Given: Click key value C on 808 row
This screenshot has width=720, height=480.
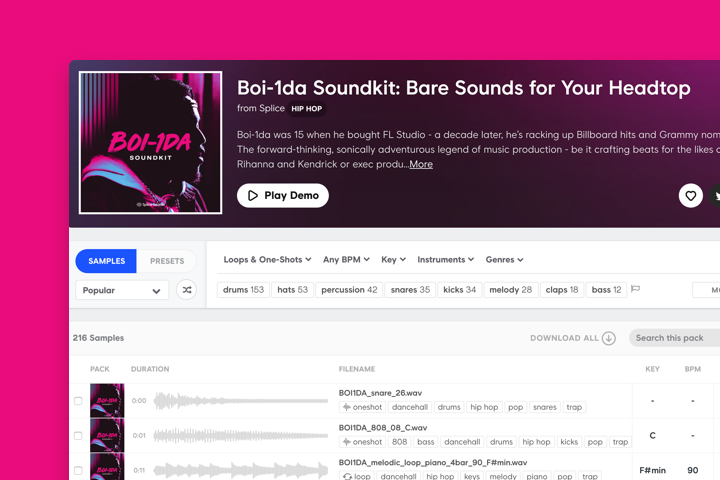Looking at the screenshot, I should pos(652,435).
